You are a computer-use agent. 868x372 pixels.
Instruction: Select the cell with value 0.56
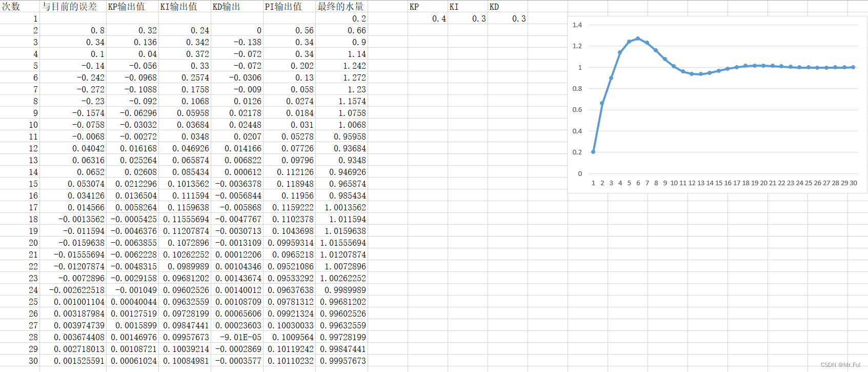(x=289, y=30)
